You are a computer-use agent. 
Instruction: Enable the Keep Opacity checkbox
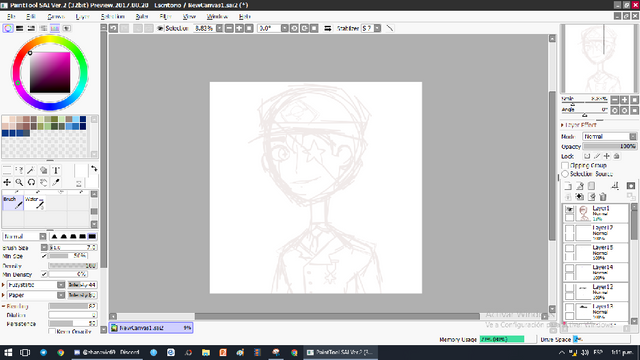[52, 331]
